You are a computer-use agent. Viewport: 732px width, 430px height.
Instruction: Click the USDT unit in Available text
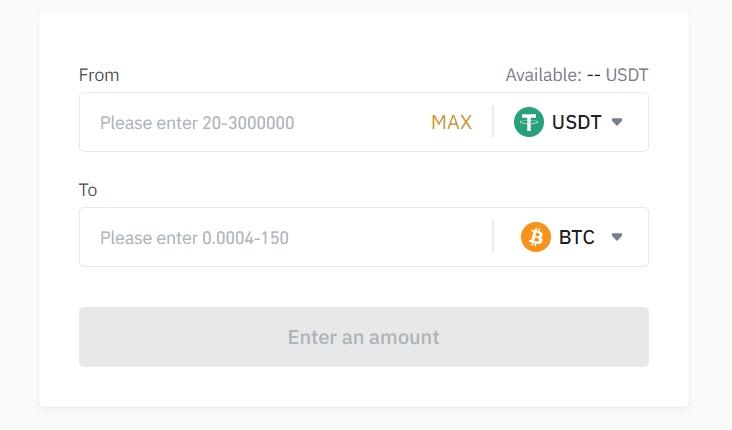[627, 75]
